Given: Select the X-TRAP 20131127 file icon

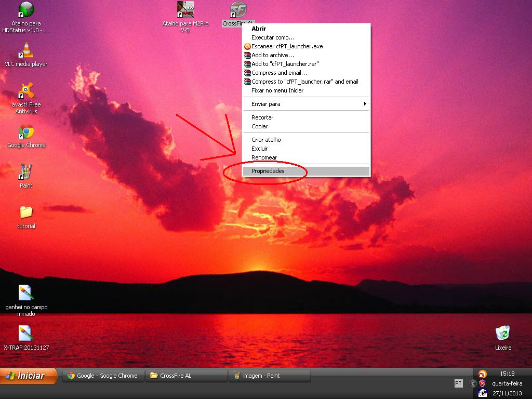Looking at the screenshot, I should (26, 334).
